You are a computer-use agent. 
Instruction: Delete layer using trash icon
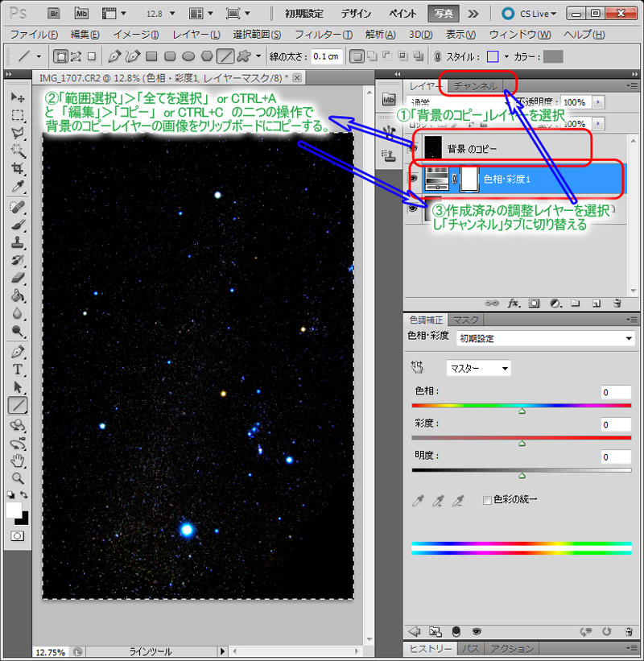[617, 303]
